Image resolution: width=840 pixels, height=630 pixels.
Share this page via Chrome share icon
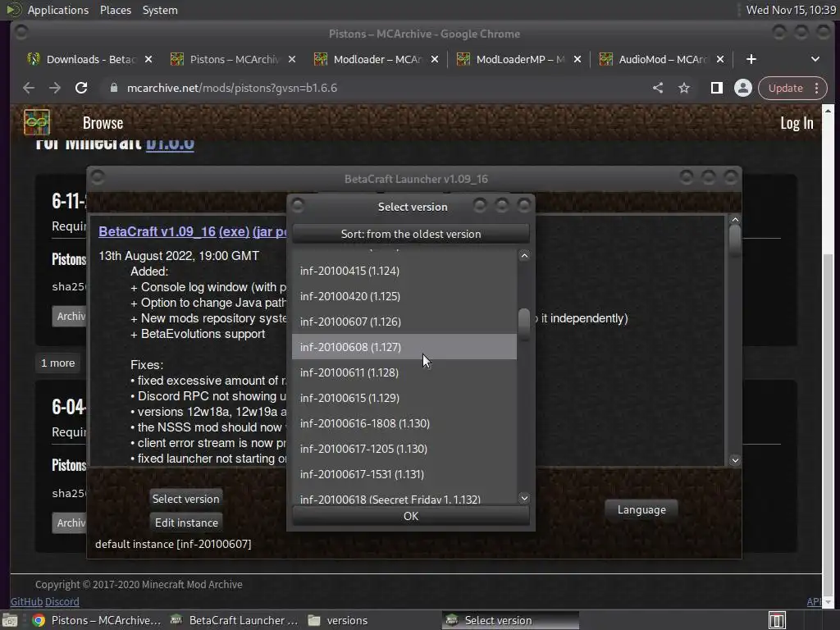(x=658, y=88)
